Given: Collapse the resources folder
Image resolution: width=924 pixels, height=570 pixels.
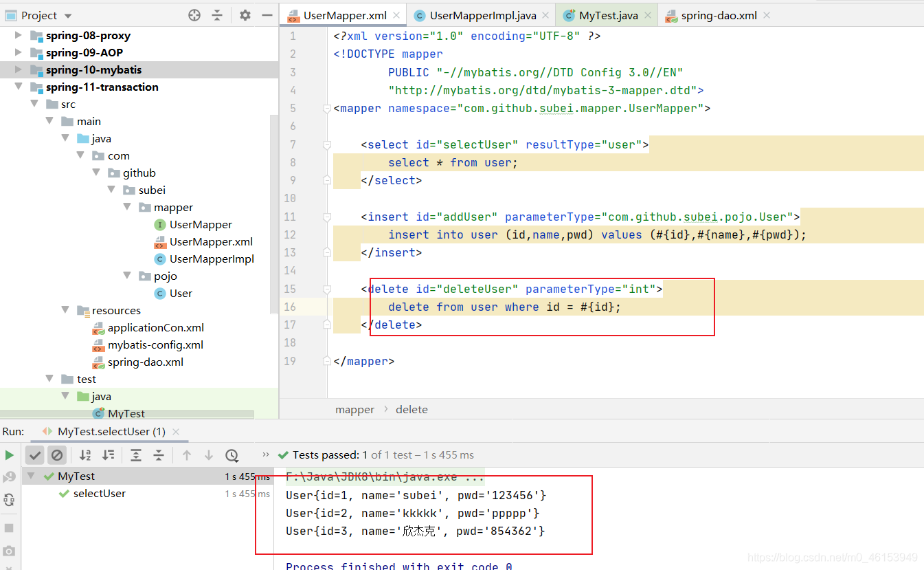Looking at the screenshot, I should coord(65,310).
